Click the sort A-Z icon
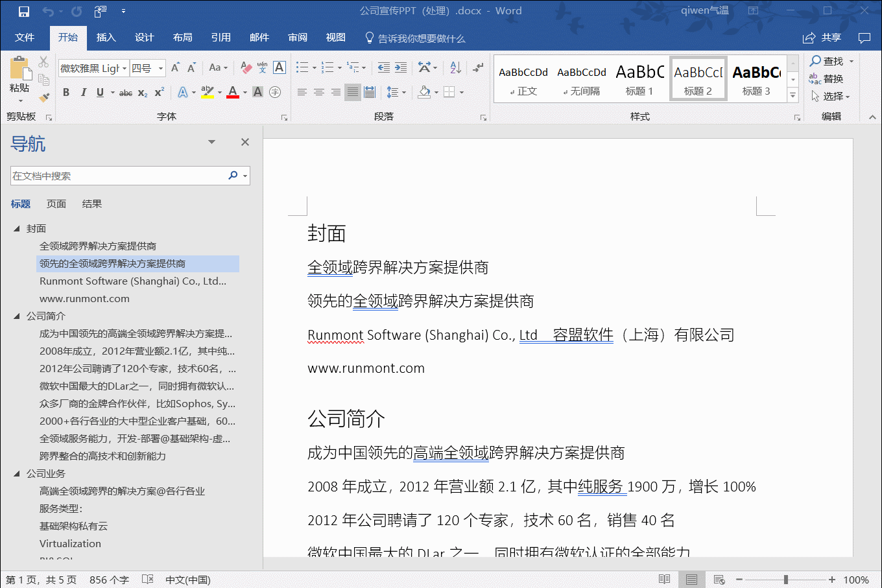The width and height of the screenshot is (882, 588). (455, 67)
